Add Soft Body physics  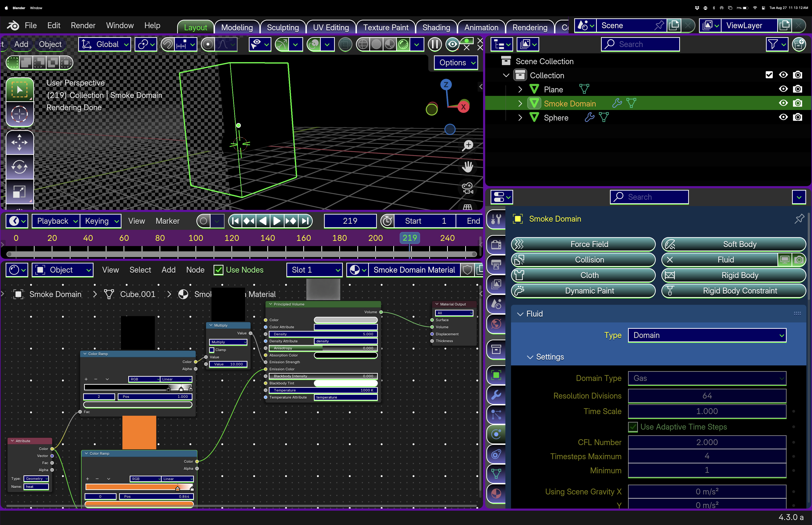pos(733,244)
